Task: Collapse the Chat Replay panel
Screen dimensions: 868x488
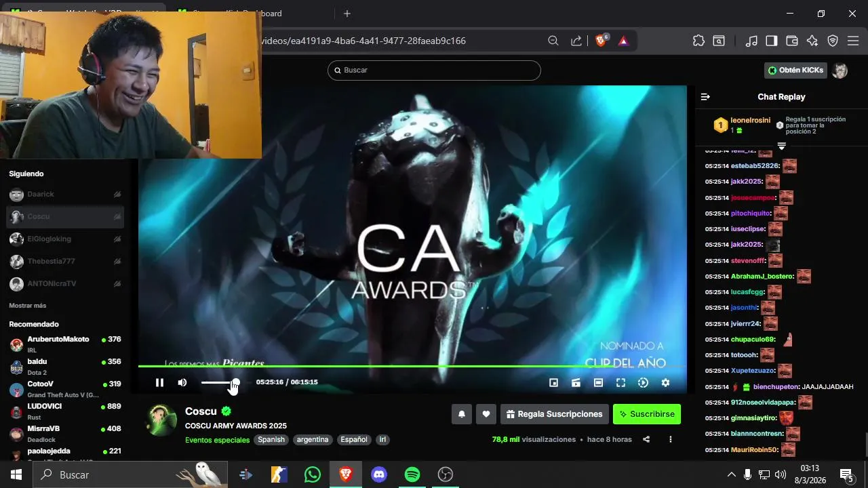Action: 705,97
